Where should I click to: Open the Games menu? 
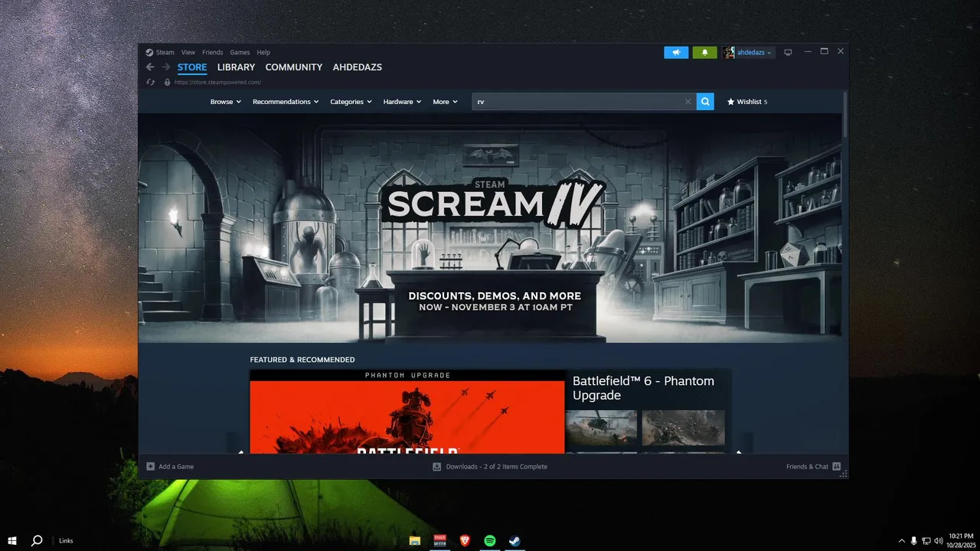240,52
